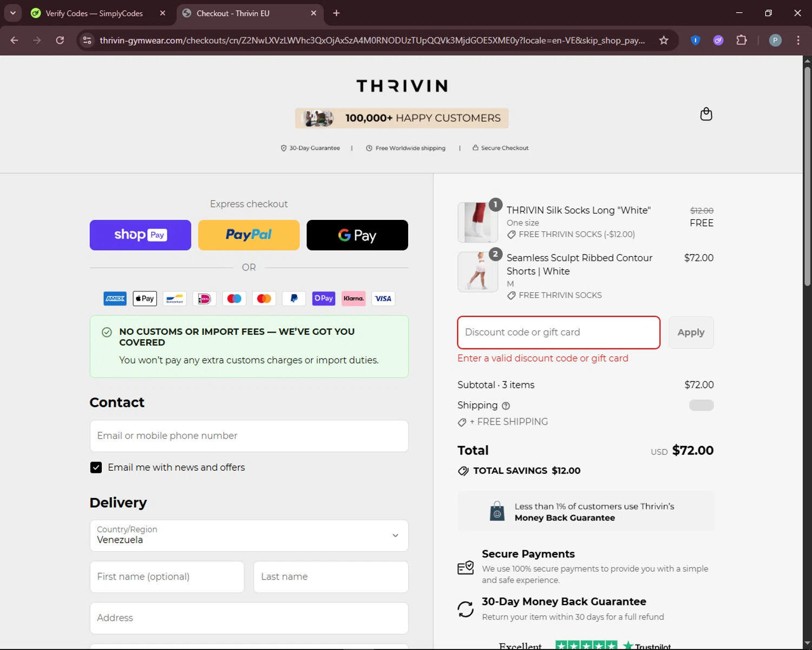Bookmark this page with the star icon
Image resolution: width=812 pixels, height=650 pixels.
coord(664,40)
